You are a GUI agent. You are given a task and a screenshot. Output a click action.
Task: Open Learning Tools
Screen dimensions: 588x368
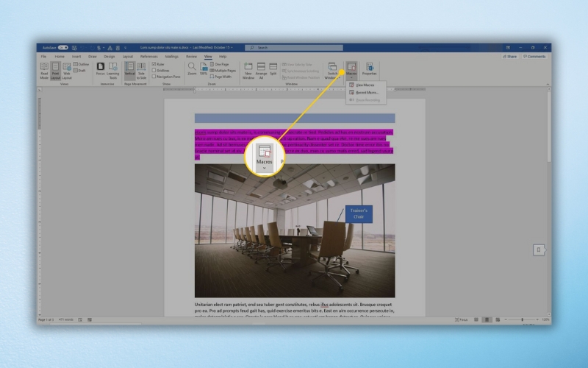113,71
